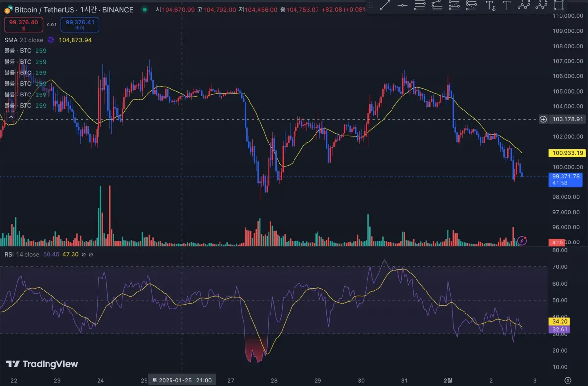Select the trend line drawing tool
The width and height of the screenshot is (588, 386).
(x=386, y=5)
